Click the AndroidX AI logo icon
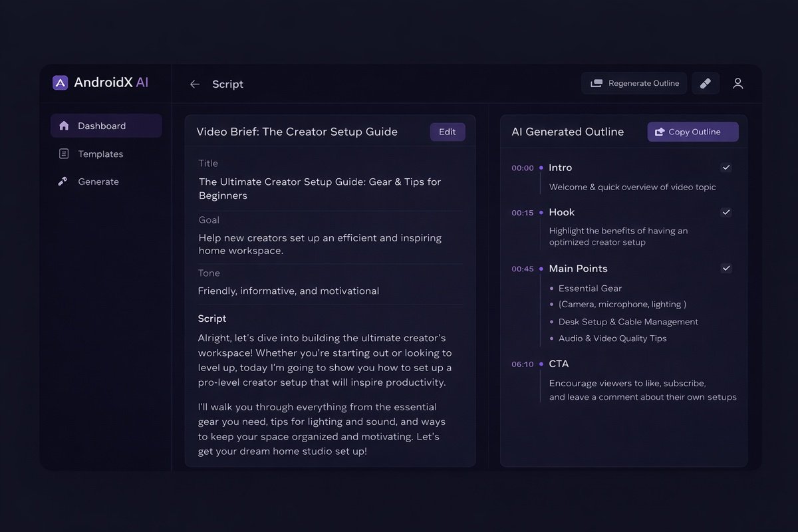Viewport: 798px width, 532px height. point(61,82)
